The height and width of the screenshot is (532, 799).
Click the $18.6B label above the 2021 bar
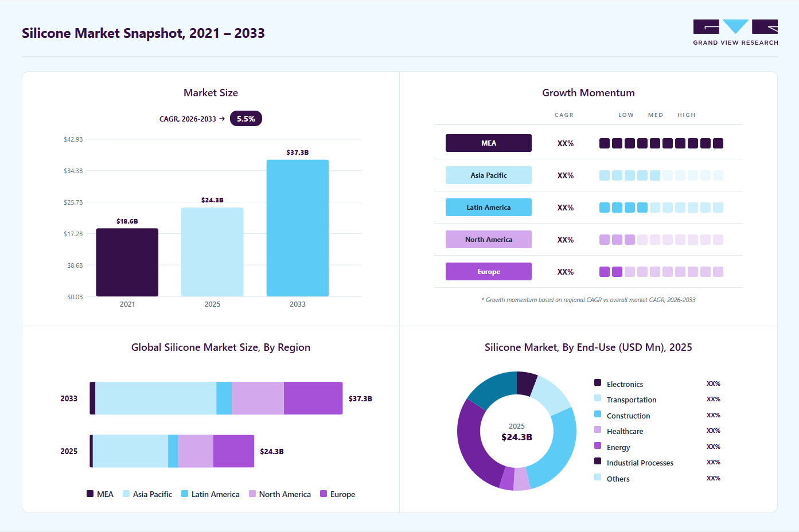click(127, 221)
